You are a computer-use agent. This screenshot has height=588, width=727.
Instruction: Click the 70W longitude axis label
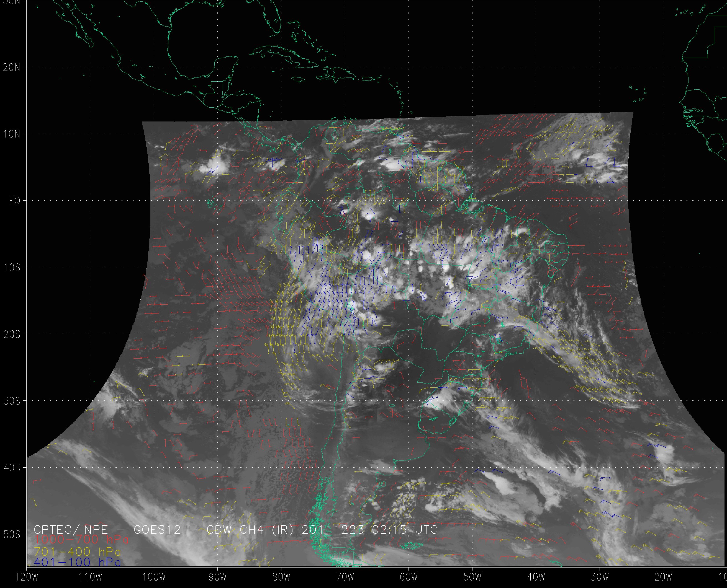coord(345,577)
